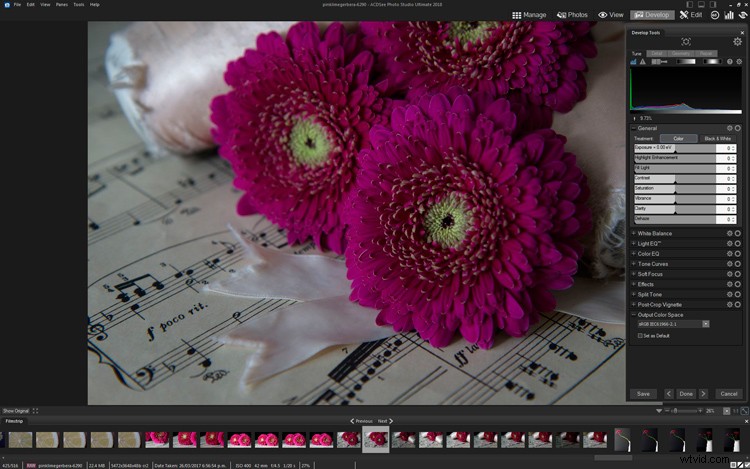Screen dimensions: 750x469
Task: Expand the Light EQ group
Action: (x=634, y=243)
